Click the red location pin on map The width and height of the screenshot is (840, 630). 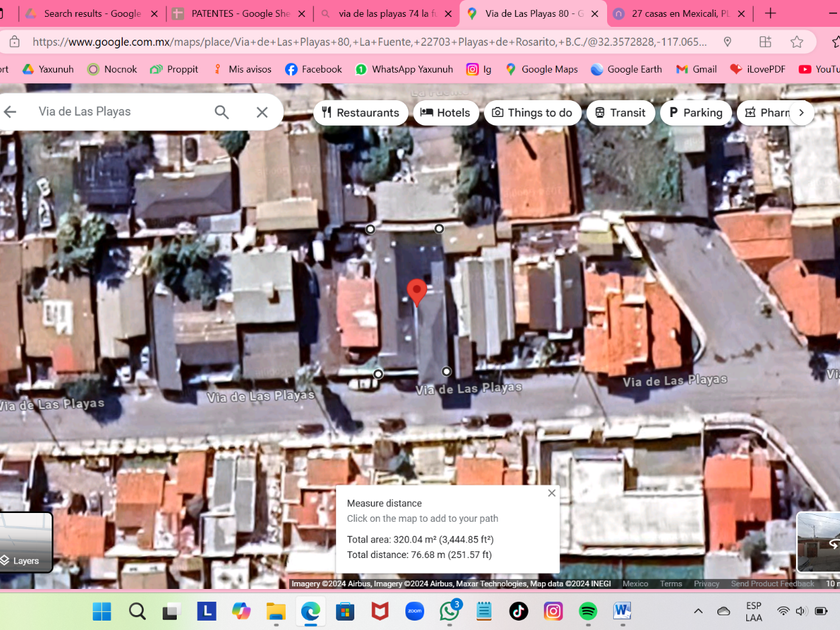coord(417,292)
